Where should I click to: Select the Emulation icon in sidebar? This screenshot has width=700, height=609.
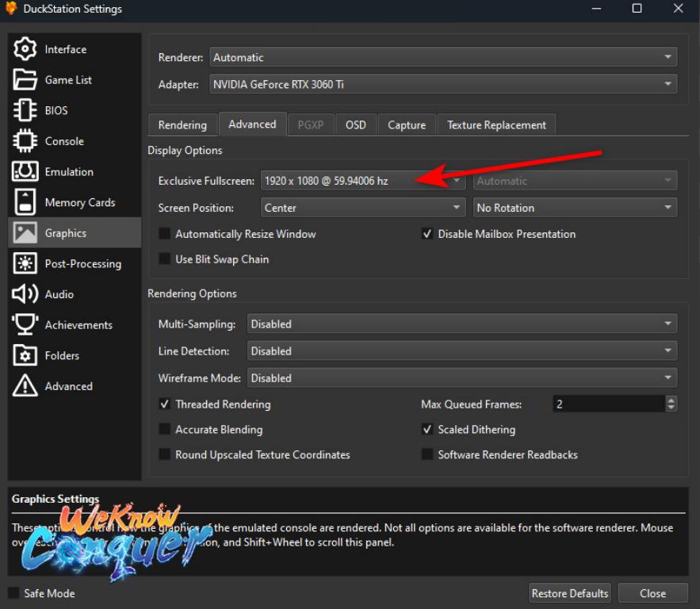tap(25, 171)
